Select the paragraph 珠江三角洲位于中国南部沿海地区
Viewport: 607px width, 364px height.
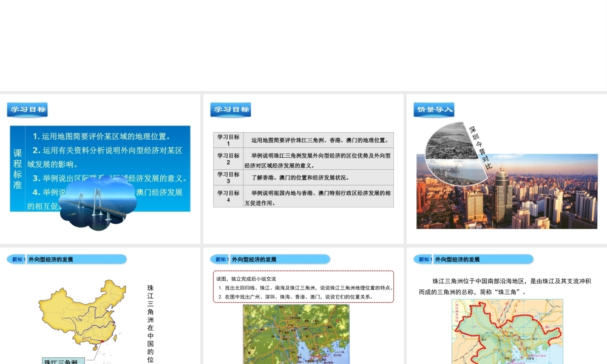[505, 286]
